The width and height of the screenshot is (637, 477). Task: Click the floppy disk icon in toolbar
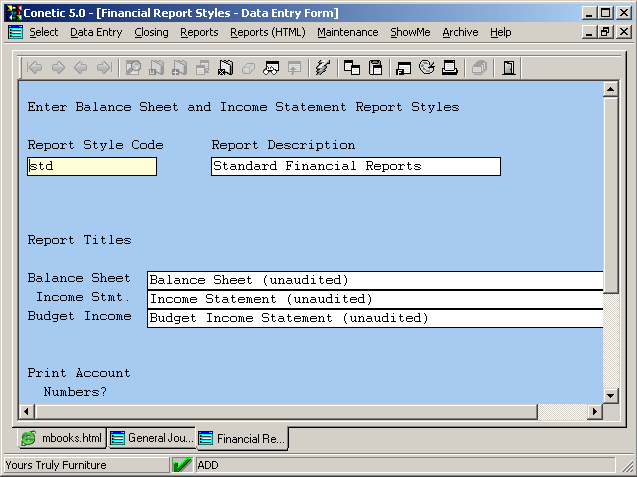click(376, 68)
